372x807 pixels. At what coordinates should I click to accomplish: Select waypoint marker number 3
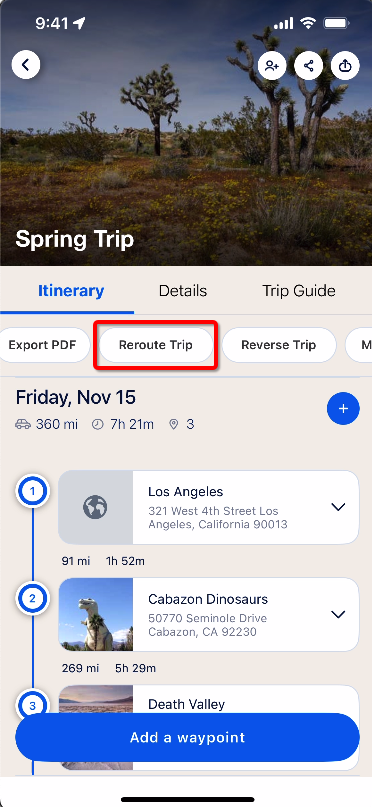coord(32,706)
